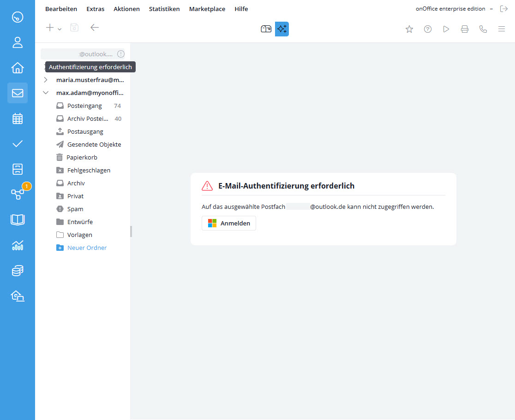This screenshot has height=420, width=515.
Task: Open the statistics chart icon in sidebar
Action: pyautogui.click(x=18, y=245)
